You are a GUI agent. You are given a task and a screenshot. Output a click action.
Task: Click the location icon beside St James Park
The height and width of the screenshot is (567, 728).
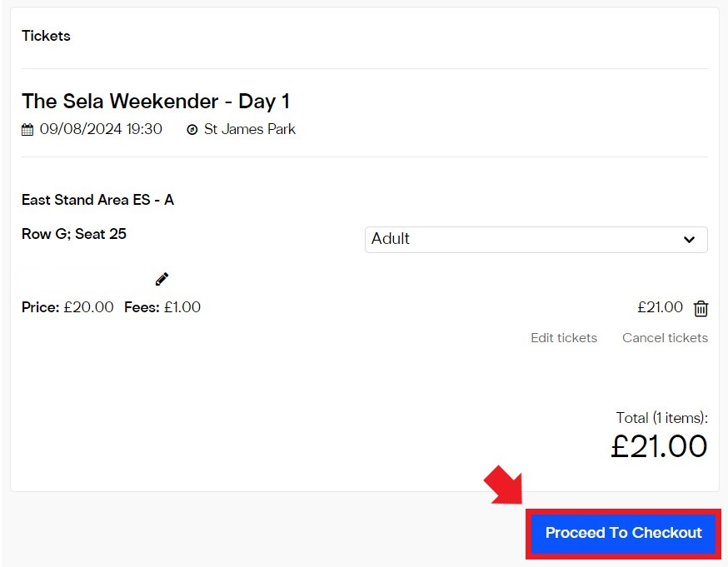pos(192,130)
